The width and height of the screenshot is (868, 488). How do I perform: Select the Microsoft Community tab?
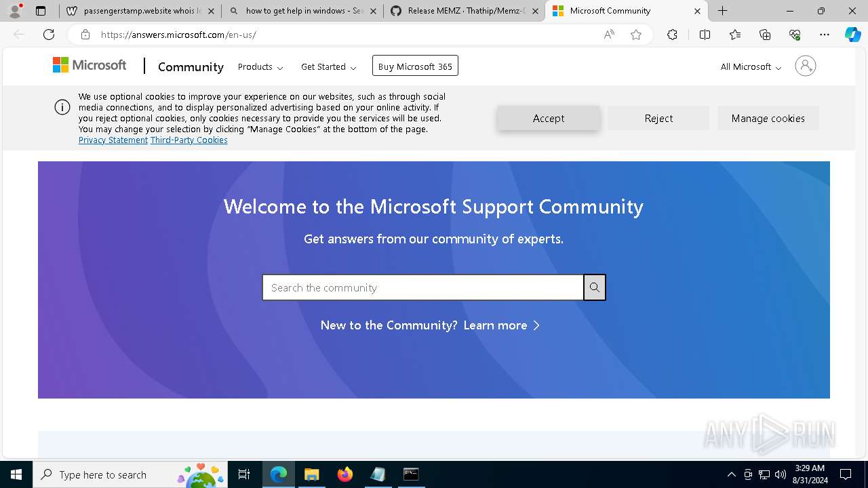(627, 11)
